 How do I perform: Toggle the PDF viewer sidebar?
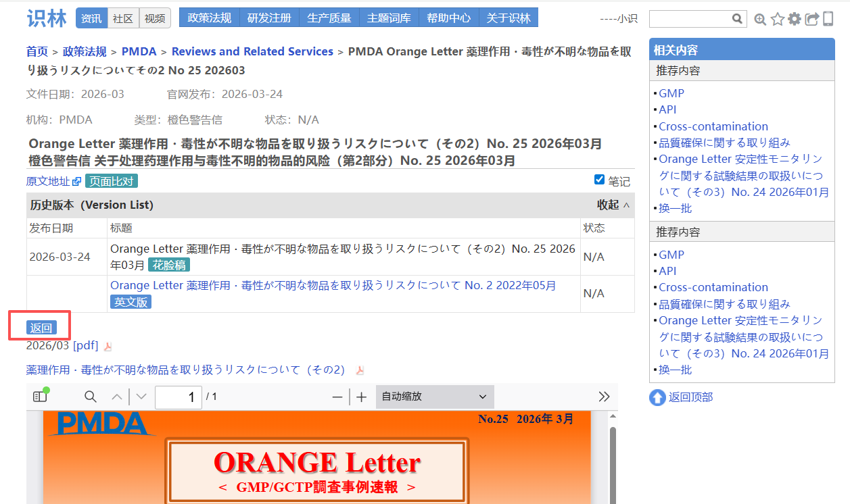[41, 397]
